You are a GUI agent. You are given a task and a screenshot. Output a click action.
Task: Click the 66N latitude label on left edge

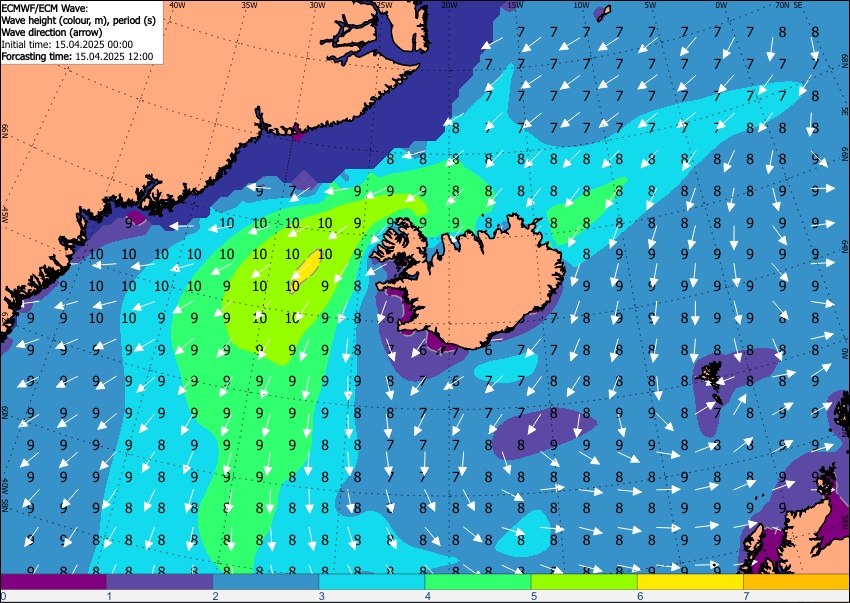pyautogui.click(x=5, y=131)
